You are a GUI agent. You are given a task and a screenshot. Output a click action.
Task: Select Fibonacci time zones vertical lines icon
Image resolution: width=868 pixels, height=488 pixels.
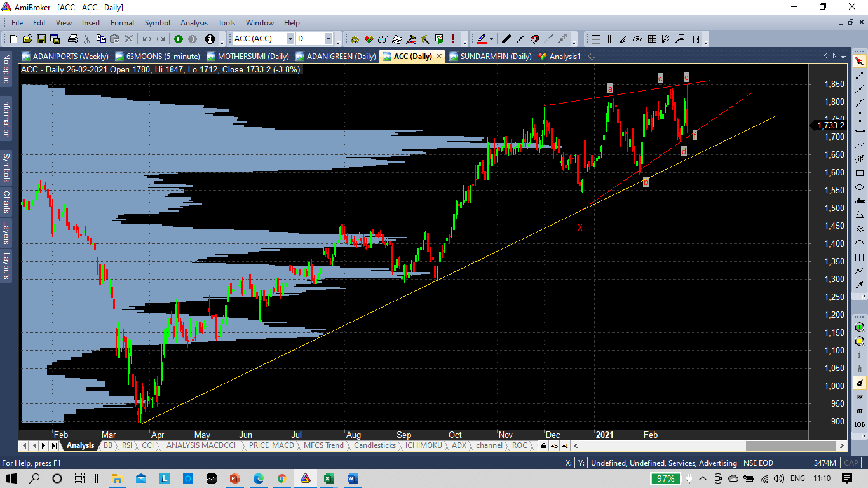pyautogui.click(x=610, y=39)
